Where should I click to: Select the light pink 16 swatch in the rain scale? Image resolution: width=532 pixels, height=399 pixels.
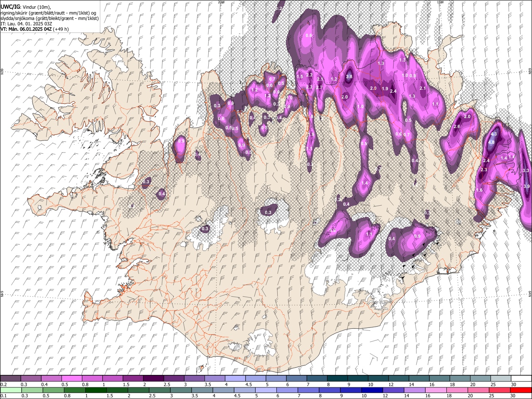436,390
